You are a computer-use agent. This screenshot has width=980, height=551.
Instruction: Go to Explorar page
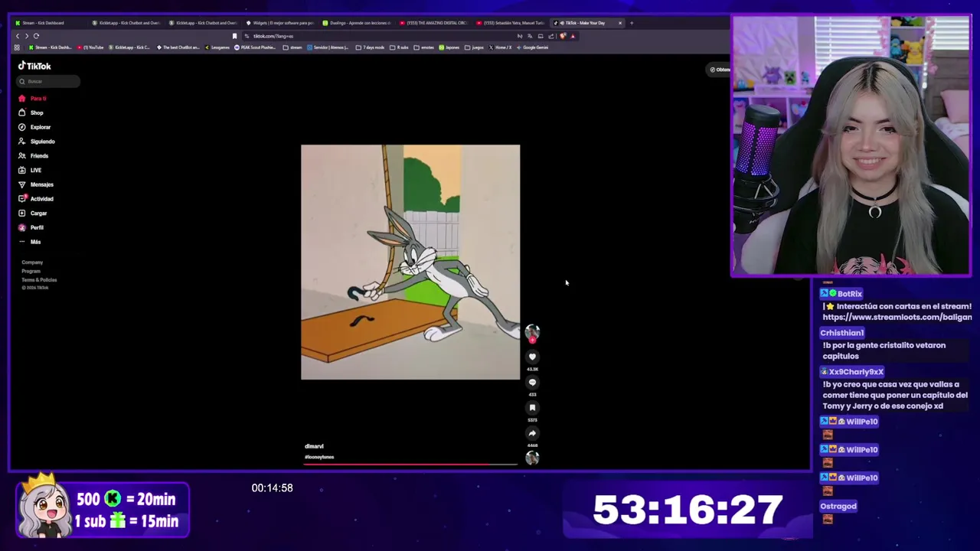click(x=34, y=127)
